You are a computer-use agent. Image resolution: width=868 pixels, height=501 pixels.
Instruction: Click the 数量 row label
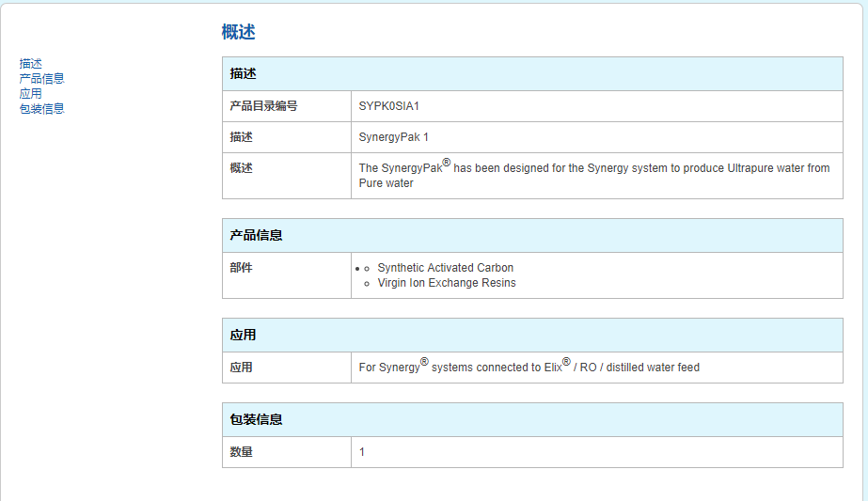pos(242,452)
